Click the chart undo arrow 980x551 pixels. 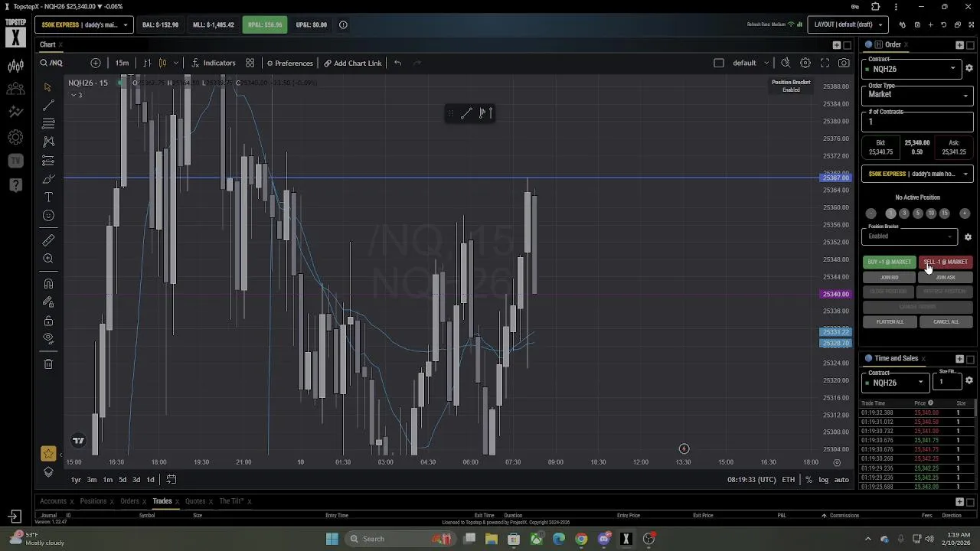tap(397, 63)
